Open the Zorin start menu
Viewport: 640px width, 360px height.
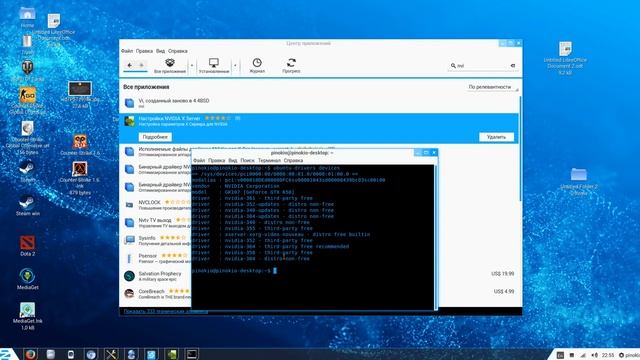[8, 354]
